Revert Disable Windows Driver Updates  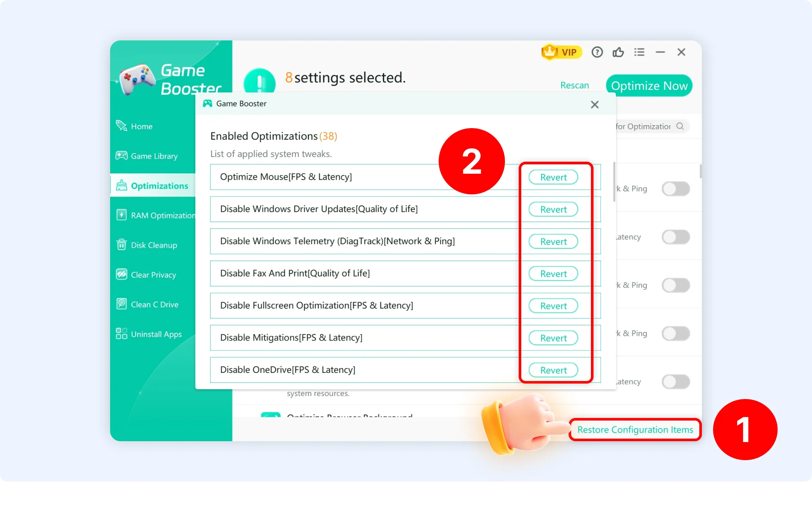click(553, 209)
